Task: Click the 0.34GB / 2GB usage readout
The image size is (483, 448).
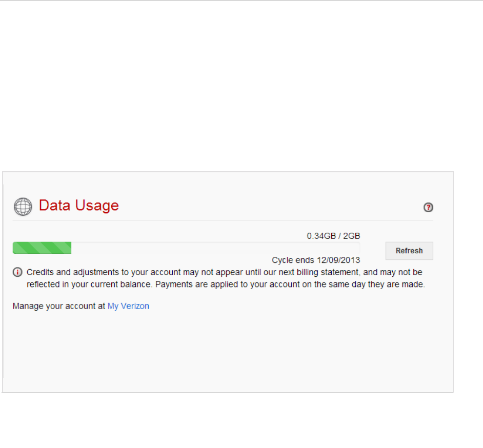Action: (x=333, y=236)
